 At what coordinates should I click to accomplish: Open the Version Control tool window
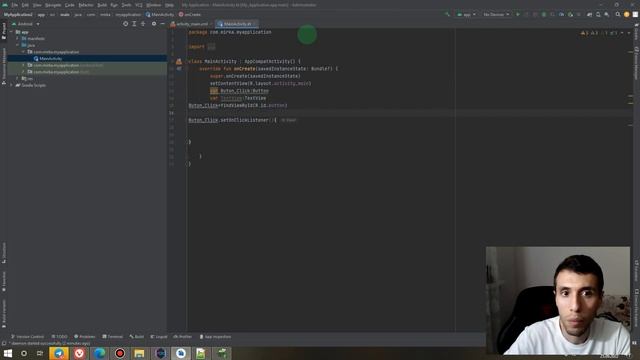(27, 337)
